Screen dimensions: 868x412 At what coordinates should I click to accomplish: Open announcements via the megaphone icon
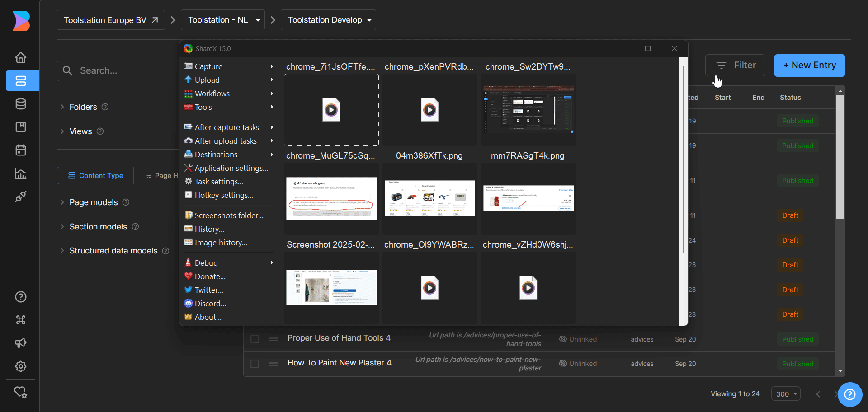(x=21, y=343)
